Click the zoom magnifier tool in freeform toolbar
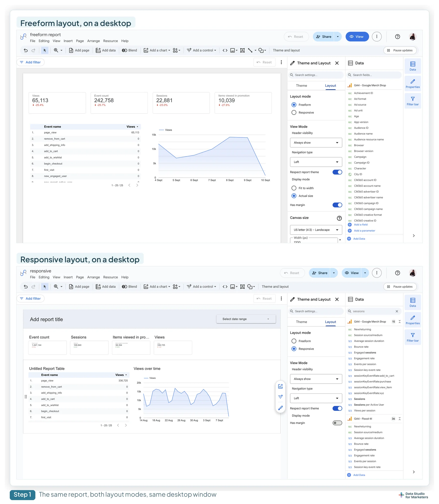The width and height of the screenshot is (439, 504). [56, 50]
